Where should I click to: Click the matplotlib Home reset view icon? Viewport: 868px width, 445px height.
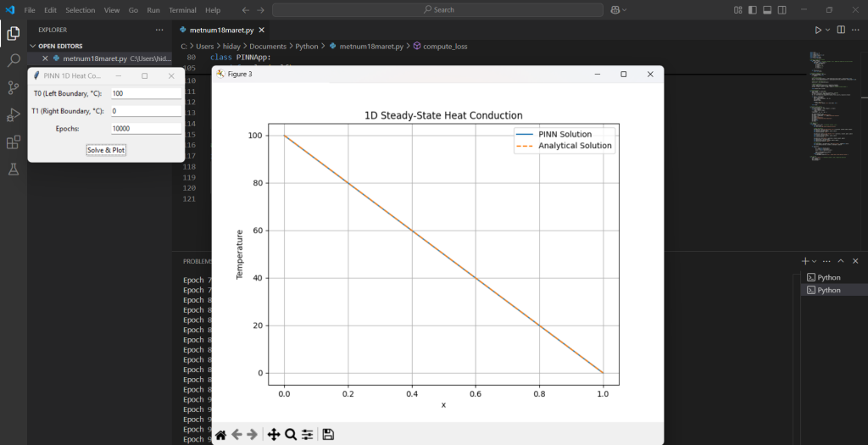pyautogui.click(x=220, y=435)
